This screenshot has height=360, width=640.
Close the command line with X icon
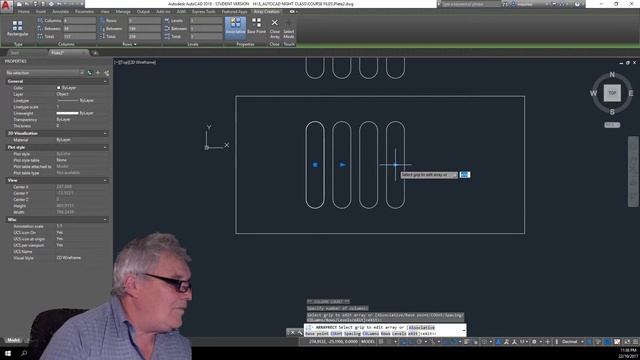292,333
